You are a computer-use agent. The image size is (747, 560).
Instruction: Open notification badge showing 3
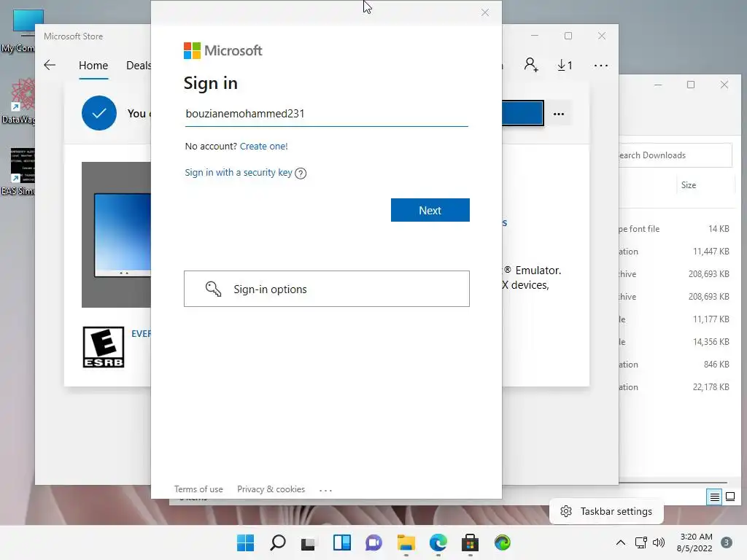[727, 542]
